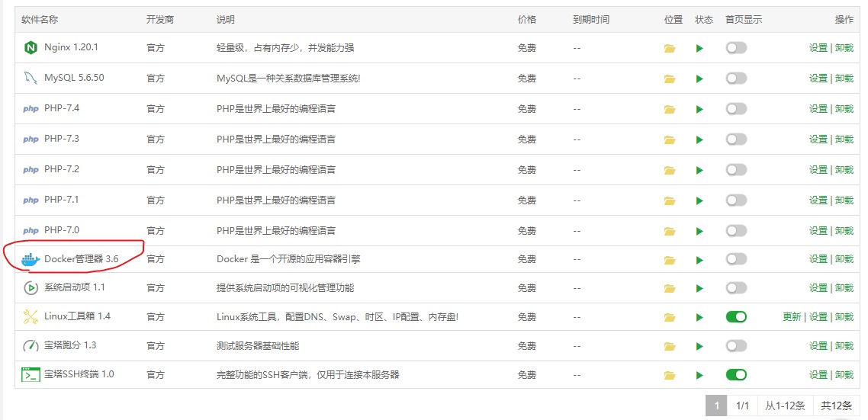
Task: Open folder icon in PHP-7.2 row
Action: 670,171
